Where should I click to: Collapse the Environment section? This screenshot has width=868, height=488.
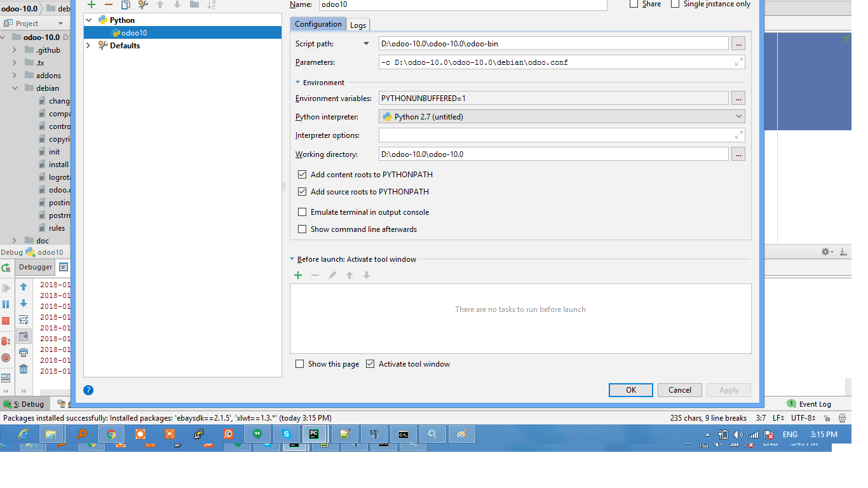coord(297,83)
